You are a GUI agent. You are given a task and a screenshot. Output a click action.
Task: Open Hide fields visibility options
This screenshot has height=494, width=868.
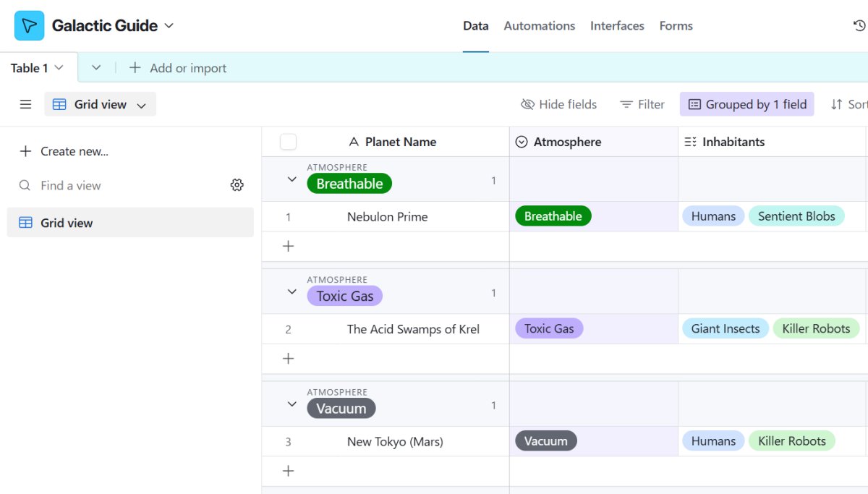pos(558,104)
